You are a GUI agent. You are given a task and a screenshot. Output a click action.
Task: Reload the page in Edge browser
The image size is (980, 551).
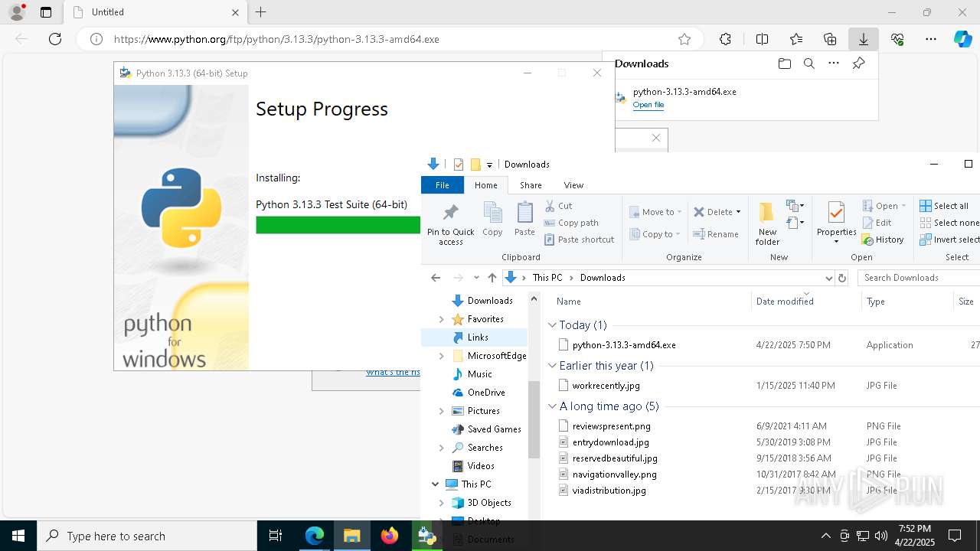pyautogui.click(x=55, y=39)
